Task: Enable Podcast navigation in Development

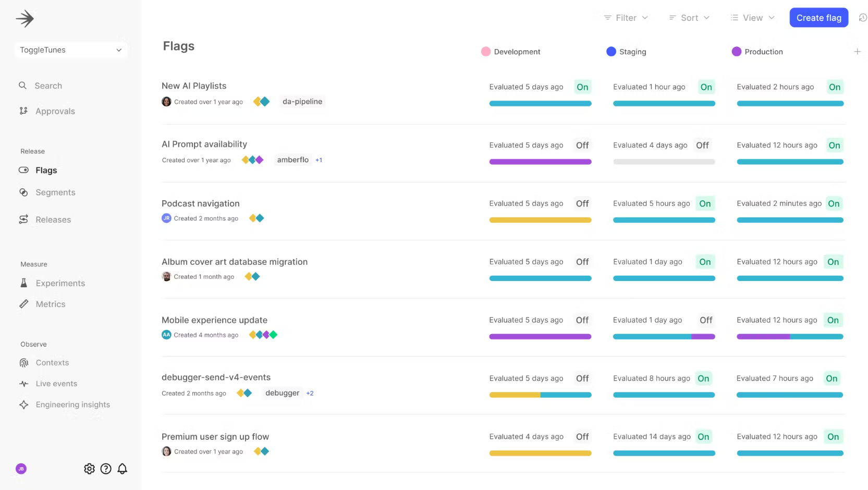Action: click(x=582, y=203)
